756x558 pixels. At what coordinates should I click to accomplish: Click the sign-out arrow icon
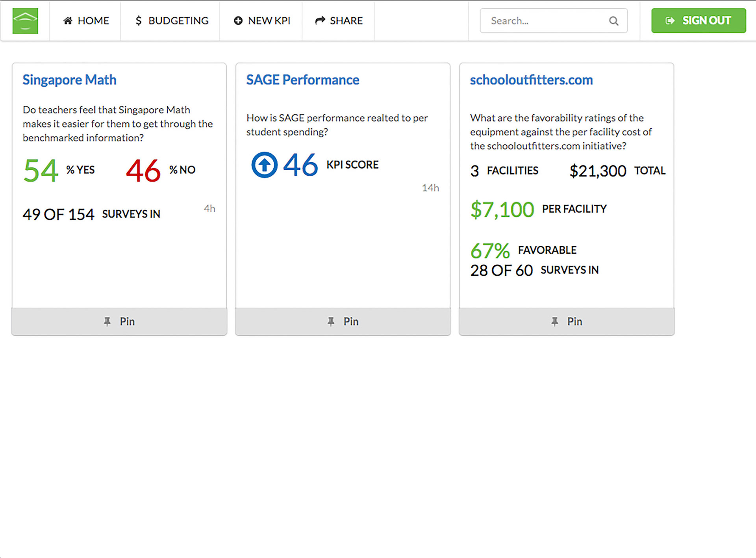pos(670,20)
